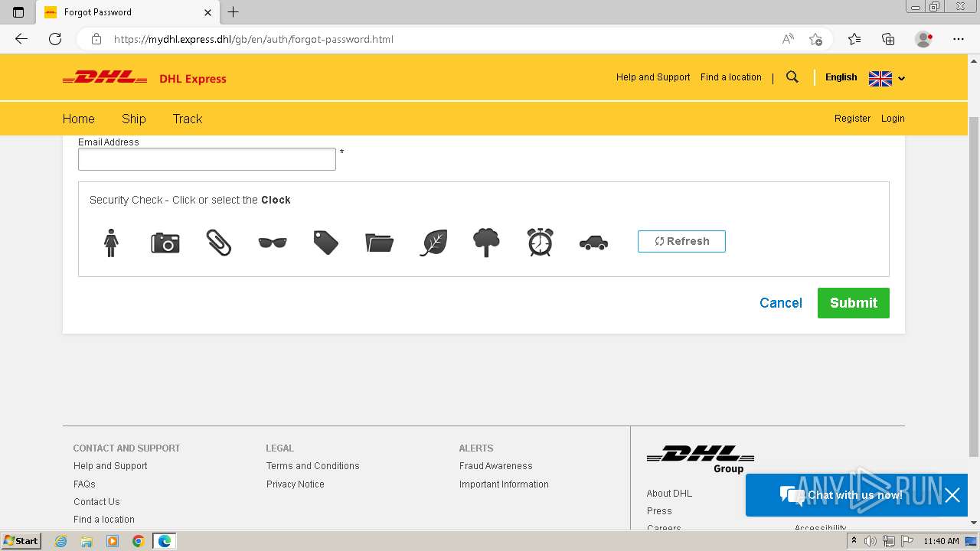Open the browser Favorites list icon

[x=854, y=39]
